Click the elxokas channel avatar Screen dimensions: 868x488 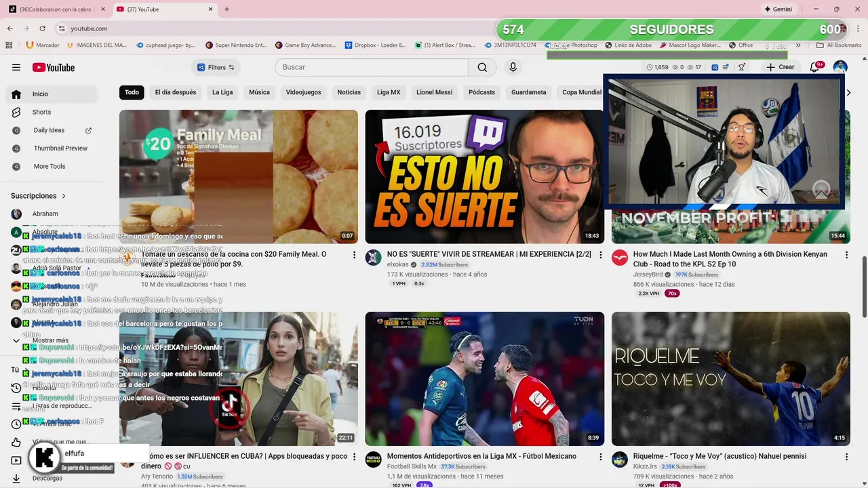pyautogui.click(x=374, y=258)
